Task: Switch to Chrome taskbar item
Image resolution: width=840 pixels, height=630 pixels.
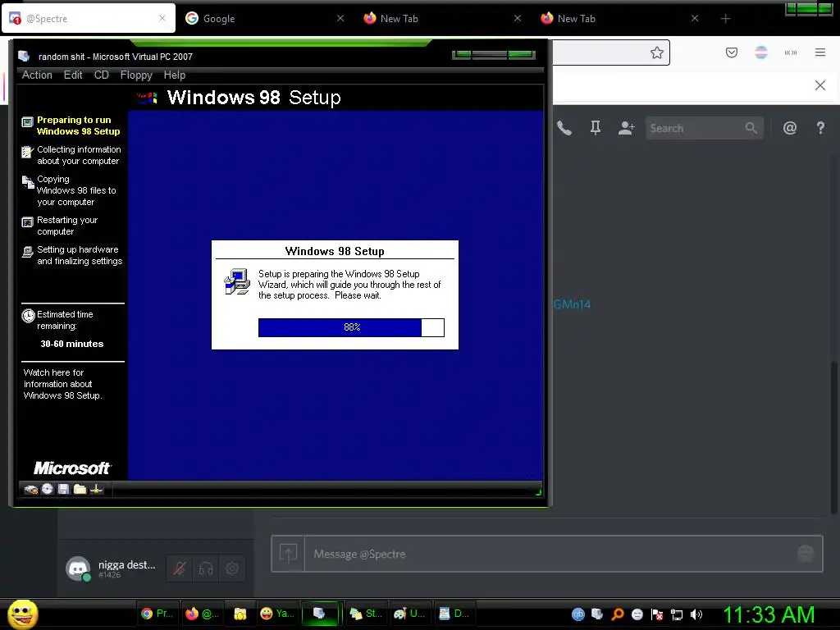Action: 156,614
